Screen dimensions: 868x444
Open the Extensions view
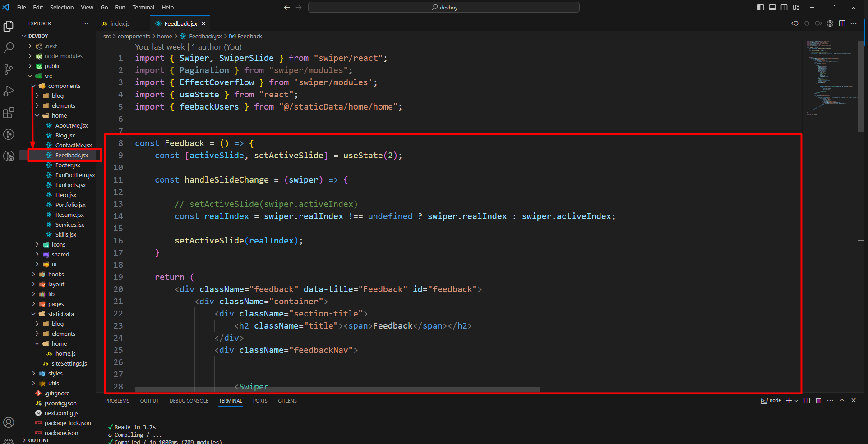click(9, 113)
